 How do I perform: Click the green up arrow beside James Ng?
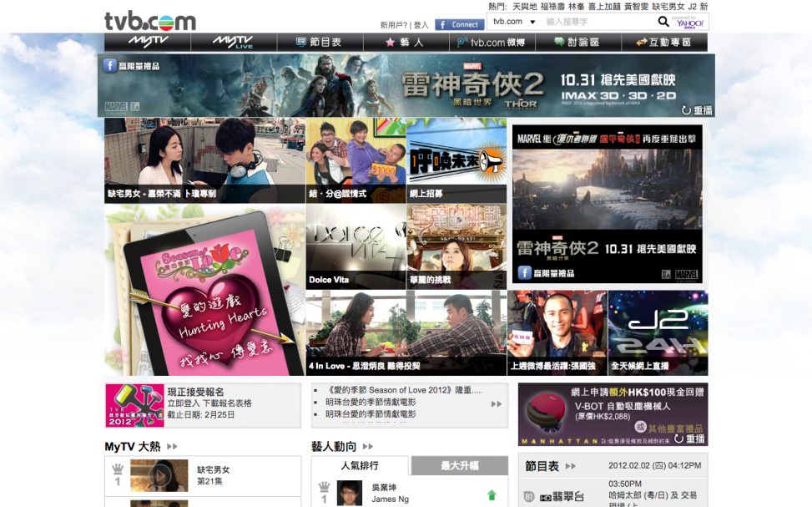[x=492, y=495]
